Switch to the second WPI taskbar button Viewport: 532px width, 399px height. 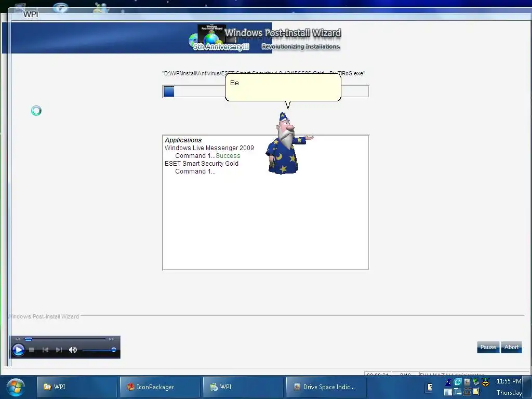tap(243, 387)
